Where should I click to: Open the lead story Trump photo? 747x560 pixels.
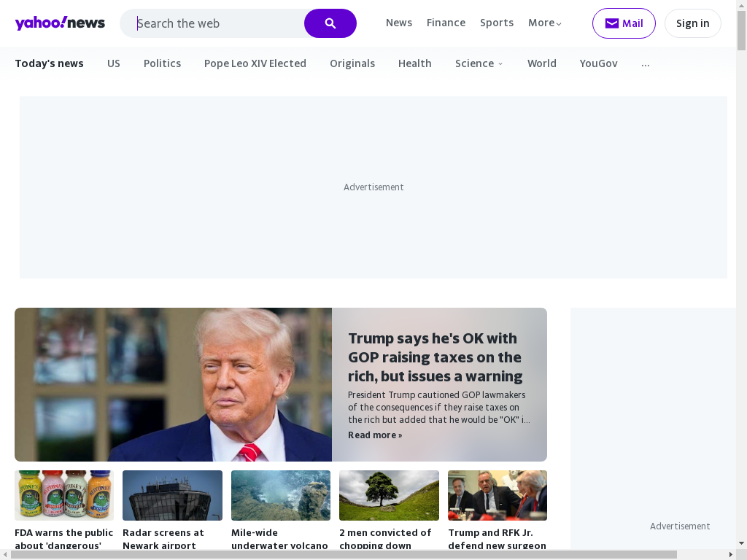click(174, 384)
